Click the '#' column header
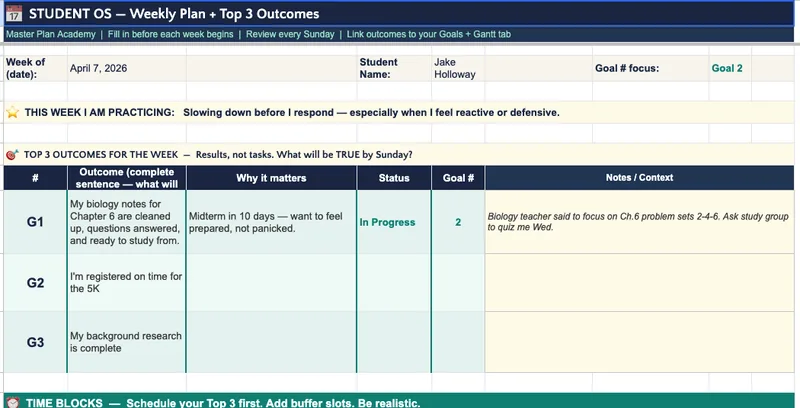 tap(35, 178)
